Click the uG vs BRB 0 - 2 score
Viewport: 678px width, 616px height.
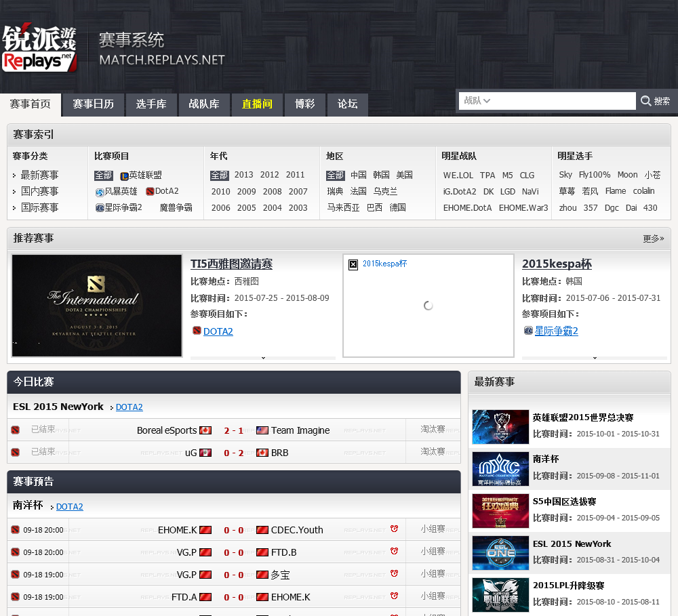click(x=233, y=453)
